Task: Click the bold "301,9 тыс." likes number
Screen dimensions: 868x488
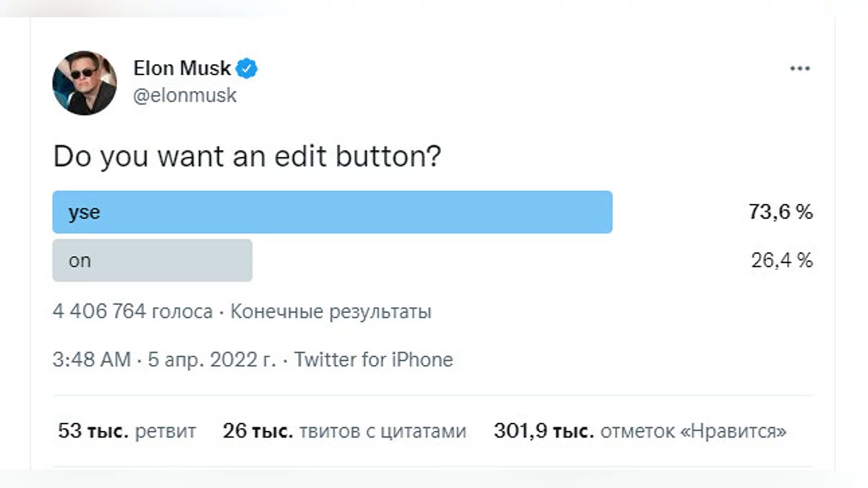Action: 544,432
